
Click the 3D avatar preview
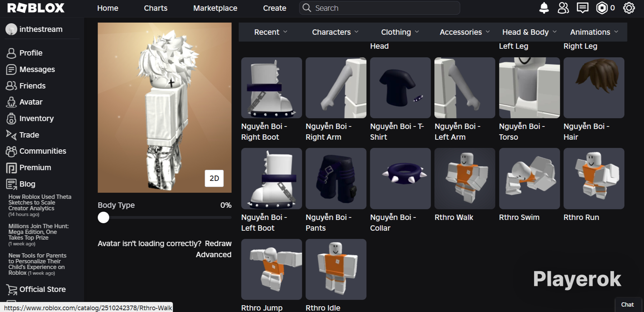point(165,107)
